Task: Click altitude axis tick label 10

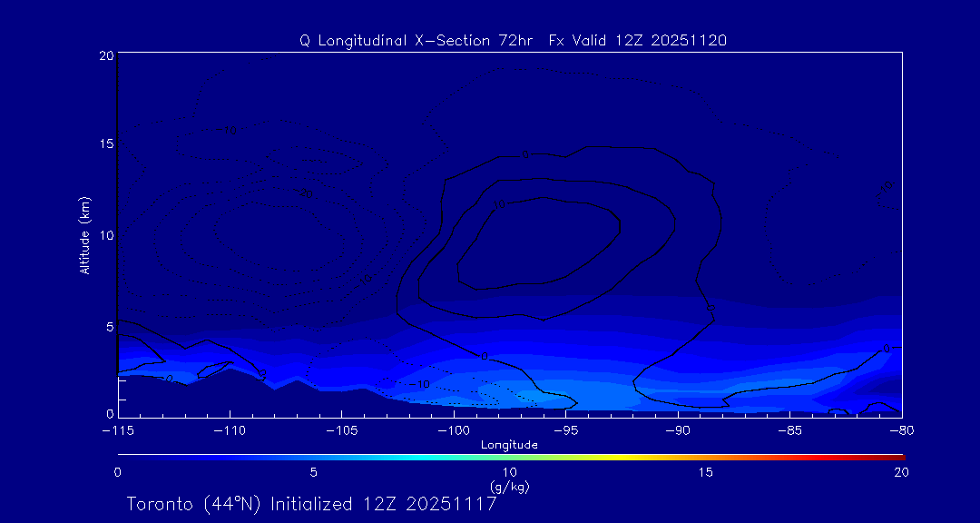Action: (106, 235)
